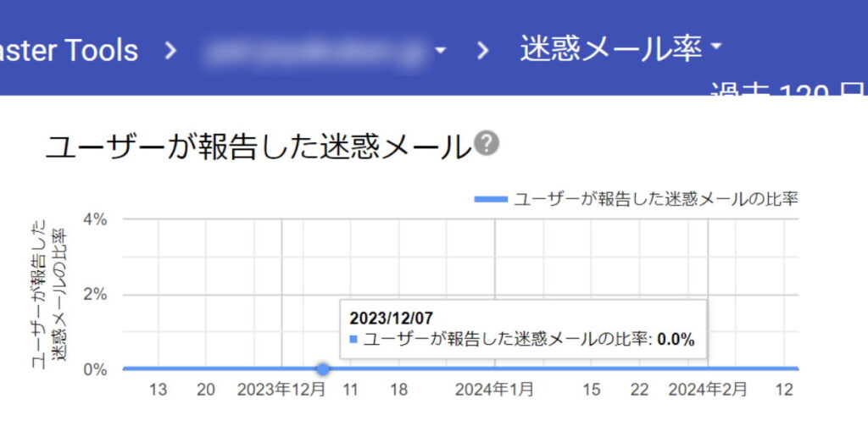Click the small blue square in the tooltip
868x443 pixels.
[x=353, y=340]
